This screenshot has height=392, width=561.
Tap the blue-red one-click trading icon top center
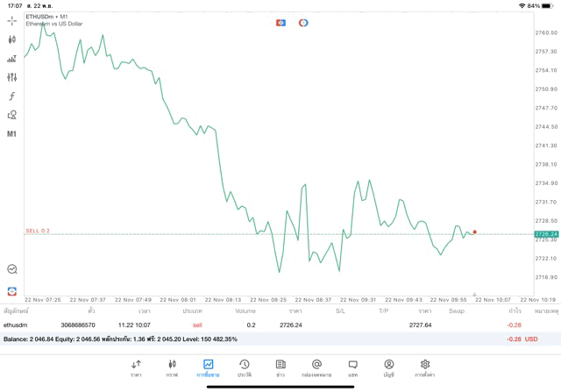coord(280,22)
